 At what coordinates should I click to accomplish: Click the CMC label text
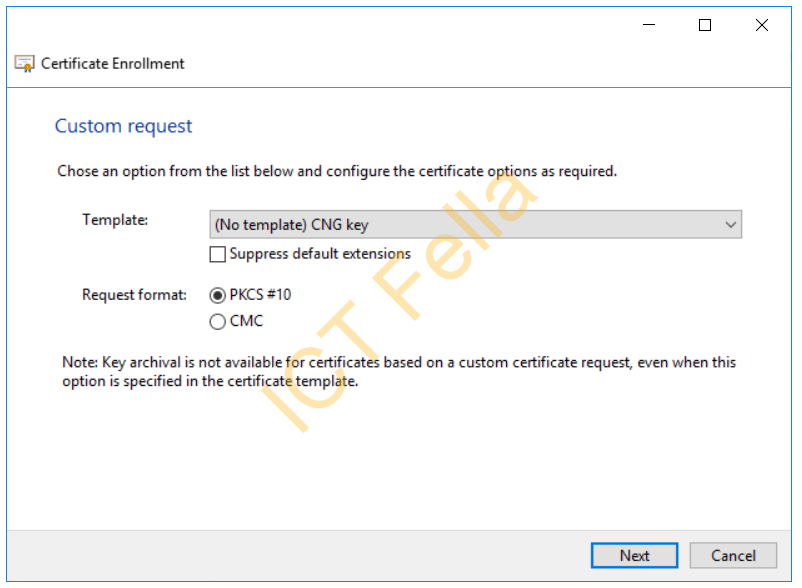click(x=246, y=321)
